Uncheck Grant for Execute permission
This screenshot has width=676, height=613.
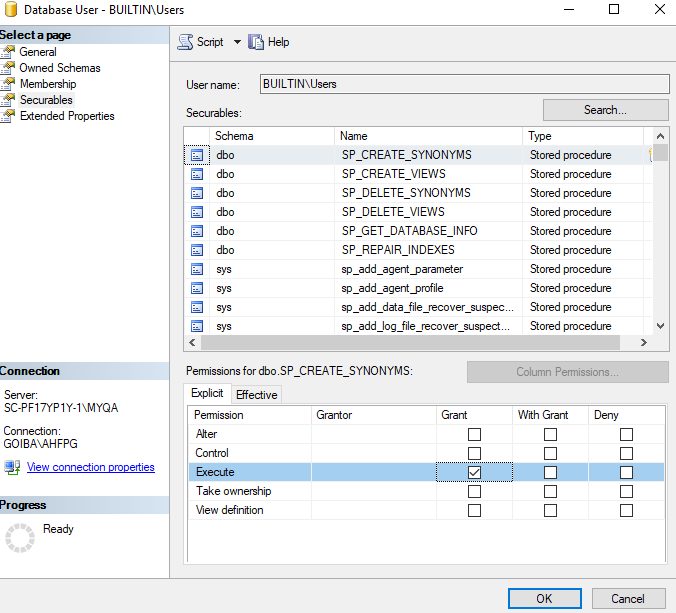[x=474, y=472]
